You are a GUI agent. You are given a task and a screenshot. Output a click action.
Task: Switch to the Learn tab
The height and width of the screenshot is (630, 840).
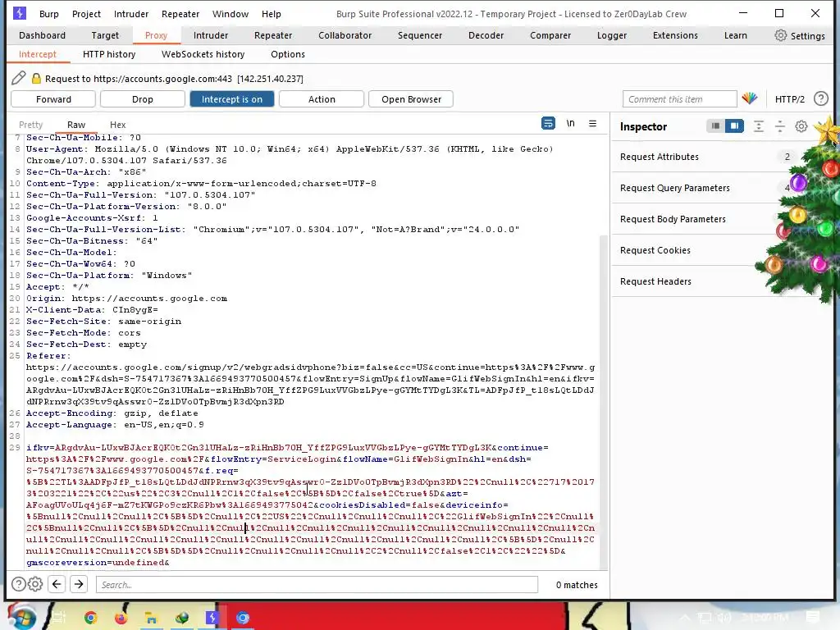click(736, 35)
